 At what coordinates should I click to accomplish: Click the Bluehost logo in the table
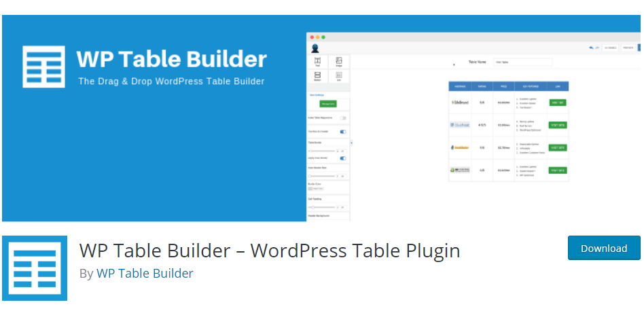(x=460, y=125)
